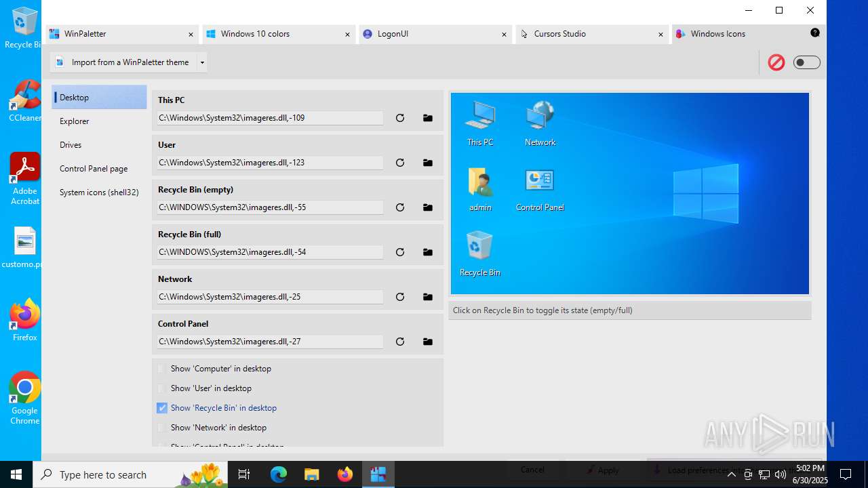Image resolution: width=868 pixels, height=488 pixels.
Task: Close the Windows 10 colors tab
Action: [347, 35]
